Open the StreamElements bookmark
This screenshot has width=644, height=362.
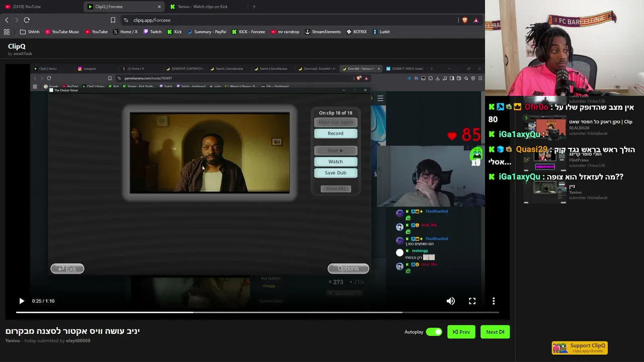pos(323,32)
